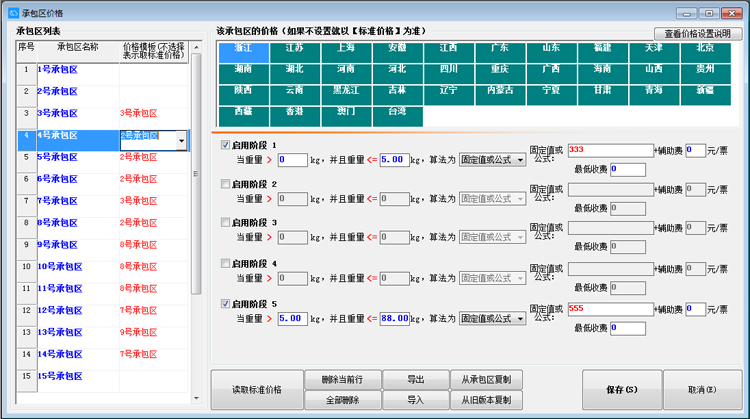Viewport: 750px width, 419px height.
Task: Select 广东 province tab
Action: 500,53
